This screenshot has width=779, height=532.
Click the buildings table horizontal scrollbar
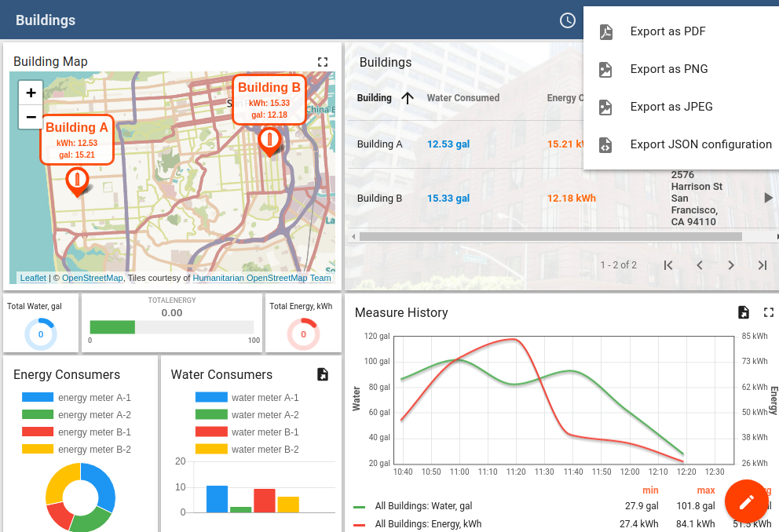550,236
